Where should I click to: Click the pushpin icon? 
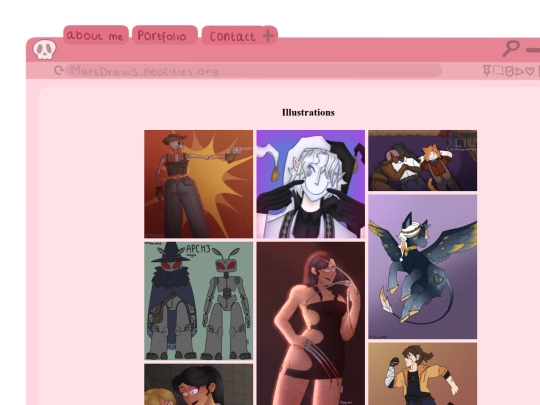pyautogui.click(x=487, y=71)
